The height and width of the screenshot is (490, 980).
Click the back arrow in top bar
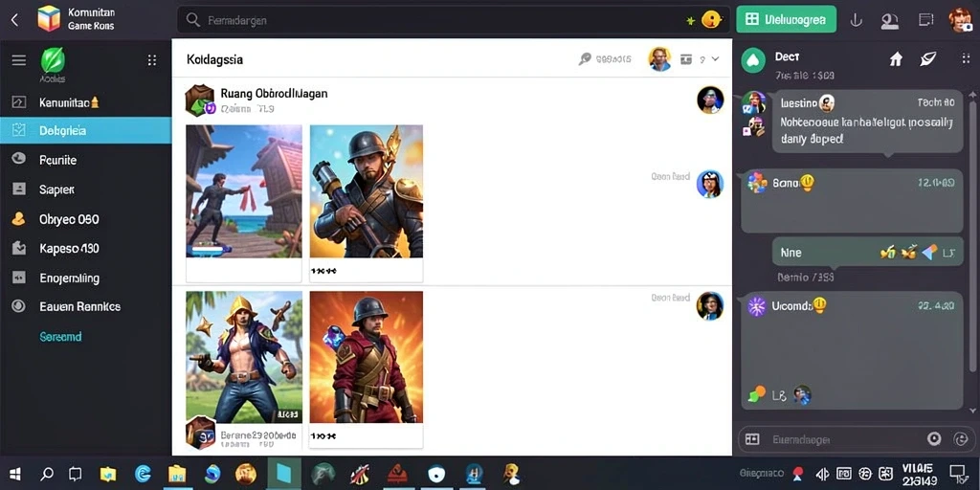[x=15, y=19]
